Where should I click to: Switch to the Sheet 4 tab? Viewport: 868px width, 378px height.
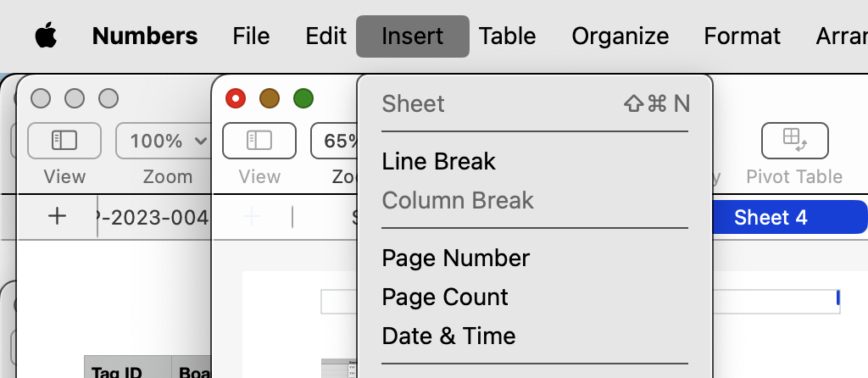click(x=771, y=217)
